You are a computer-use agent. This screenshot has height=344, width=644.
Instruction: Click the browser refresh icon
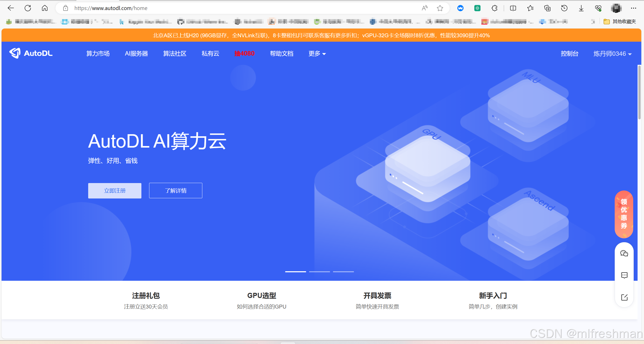click(28, 8)
